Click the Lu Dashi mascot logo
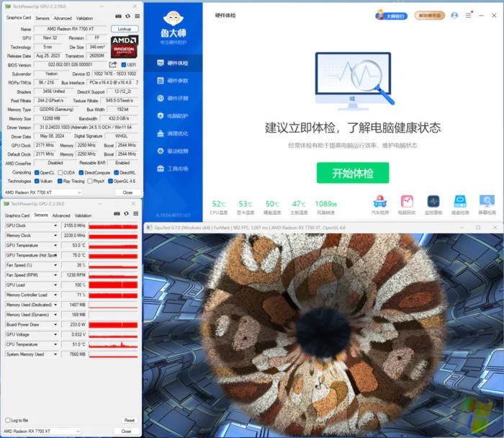Viewport: 504px width, 438px height. point(174,18)
